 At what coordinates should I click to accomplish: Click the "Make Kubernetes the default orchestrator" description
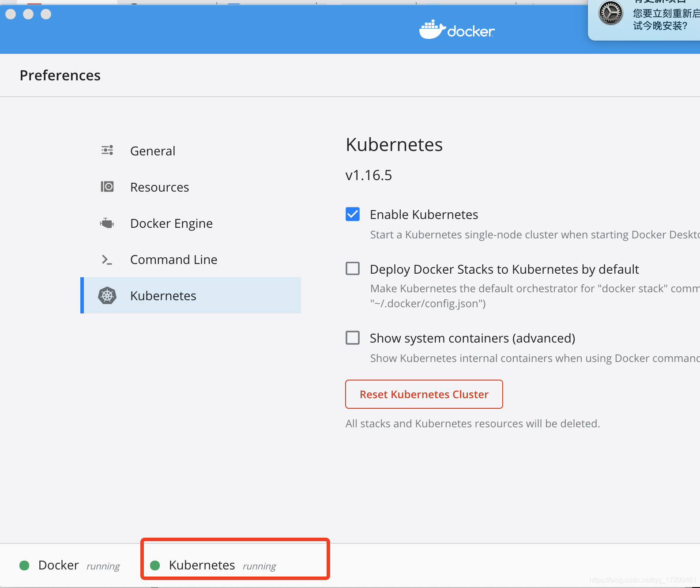click(x=535, y=296)
